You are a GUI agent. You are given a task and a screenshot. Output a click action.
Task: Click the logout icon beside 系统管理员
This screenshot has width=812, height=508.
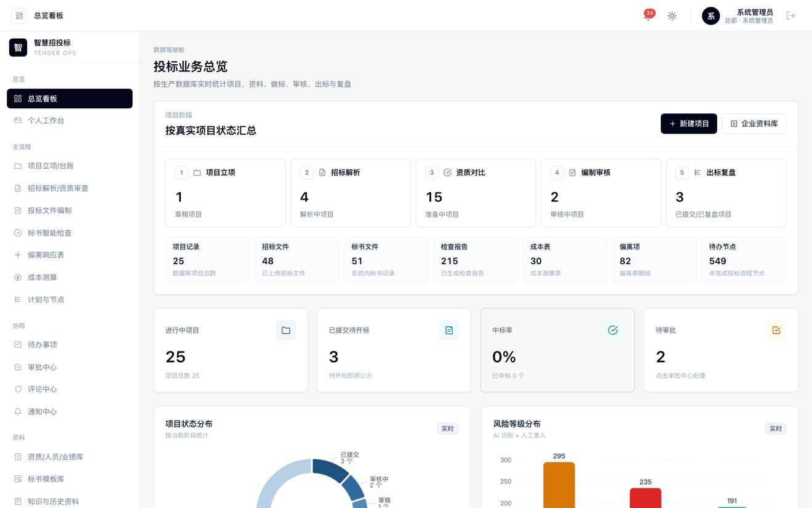(790, 16)
